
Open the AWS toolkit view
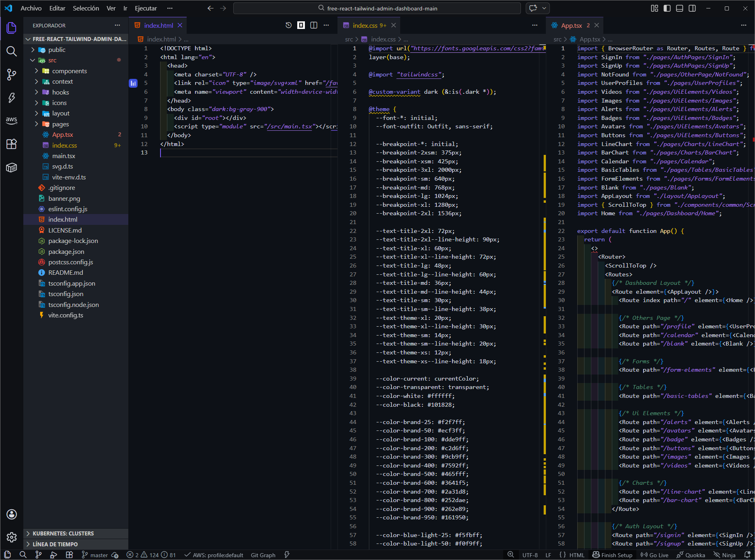pos(12,120)
